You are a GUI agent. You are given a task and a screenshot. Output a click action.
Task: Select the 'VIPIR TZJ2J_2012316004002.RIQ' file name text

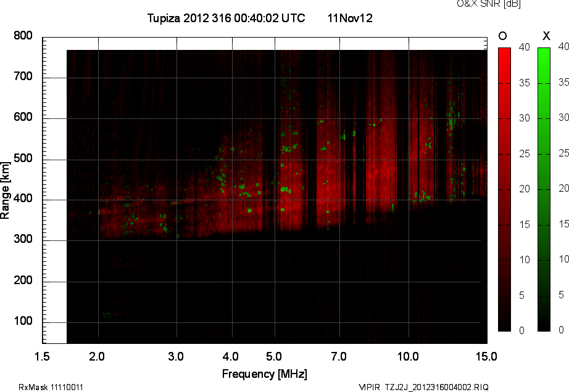423,387
